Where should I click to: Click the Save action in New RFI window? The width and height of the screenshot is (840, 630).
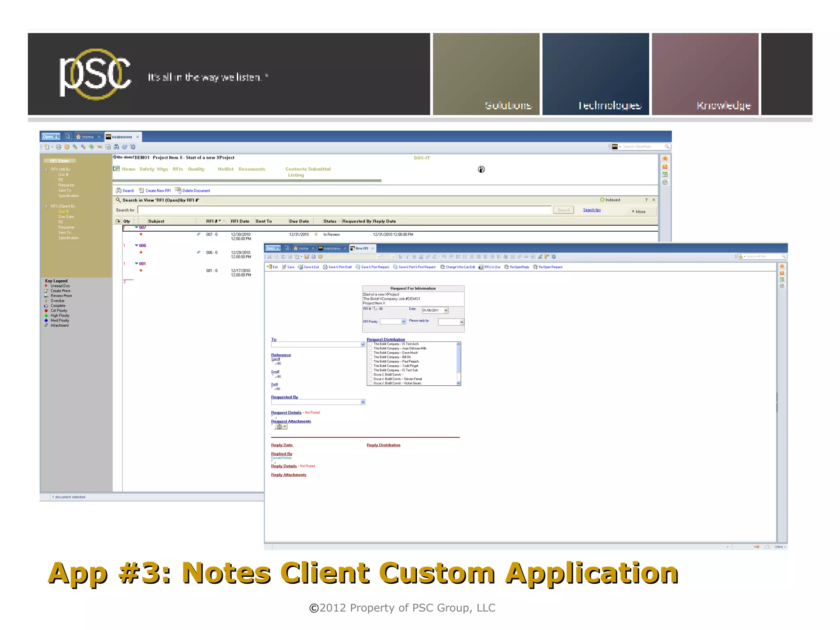tap(288, 267)
